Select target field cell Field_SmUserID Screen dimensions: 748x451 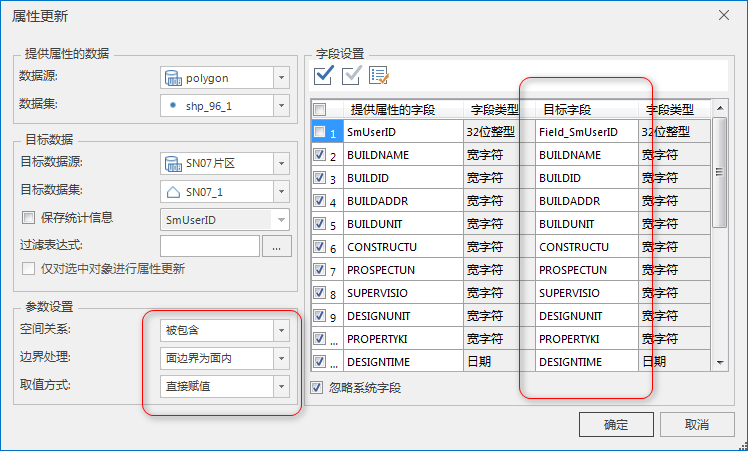587,132
